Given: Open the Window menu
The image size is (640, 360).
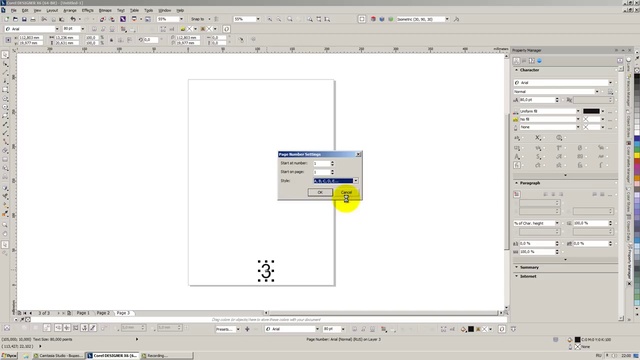Looking at the screenshot, I should tap(164, 10).
